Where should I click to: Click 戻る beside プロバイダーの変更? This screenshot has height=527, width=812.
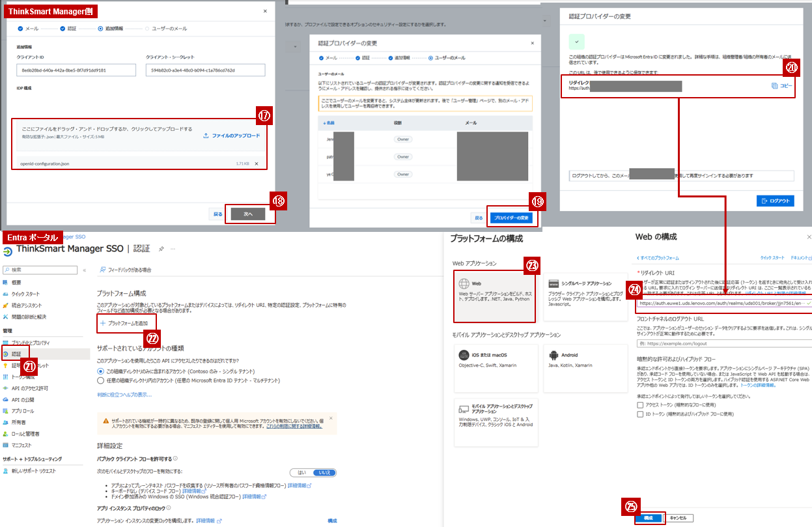point(479,218)
